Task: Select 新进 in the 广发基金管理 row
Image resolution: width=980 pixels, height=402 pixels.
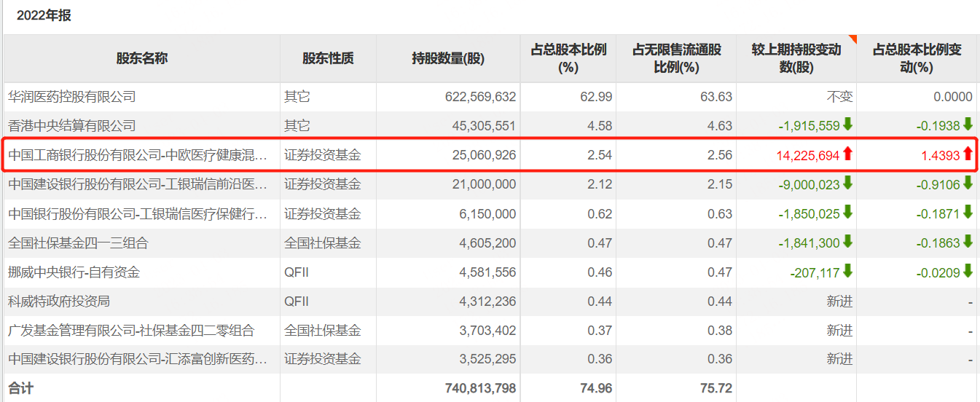Action: [x=840, y=330]
